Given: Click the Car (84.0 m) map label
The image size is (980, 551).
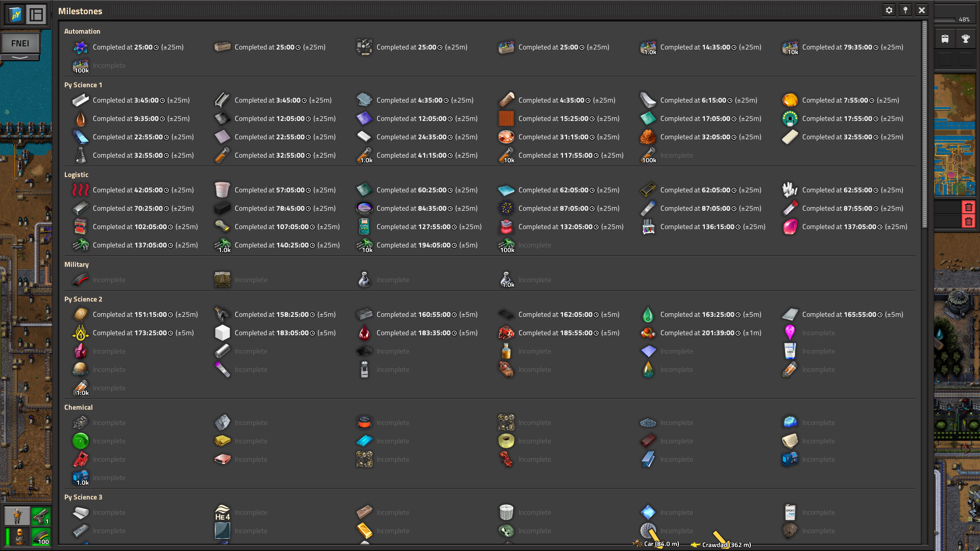Looking at the screenshot, I should [661, 544].
